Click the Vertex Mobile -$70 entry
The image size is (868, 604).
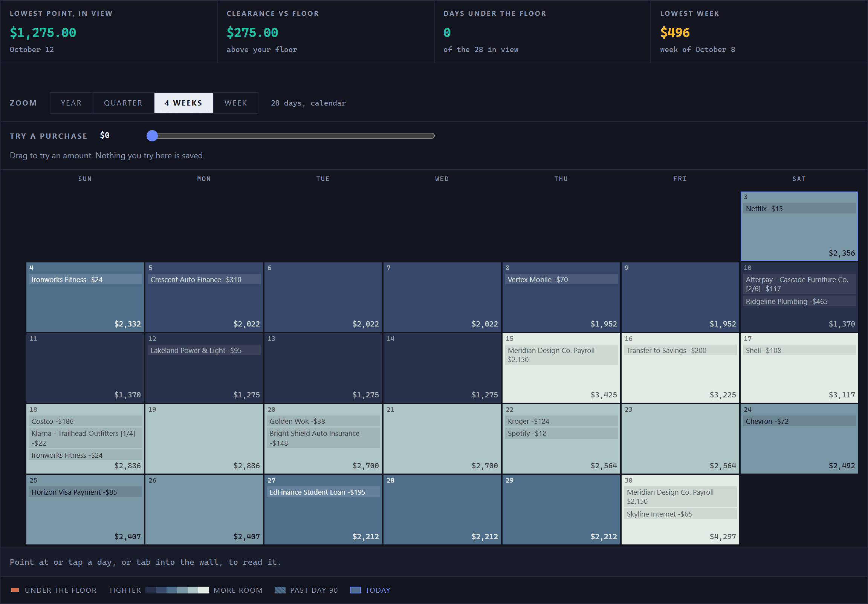[x=561, y=279]
